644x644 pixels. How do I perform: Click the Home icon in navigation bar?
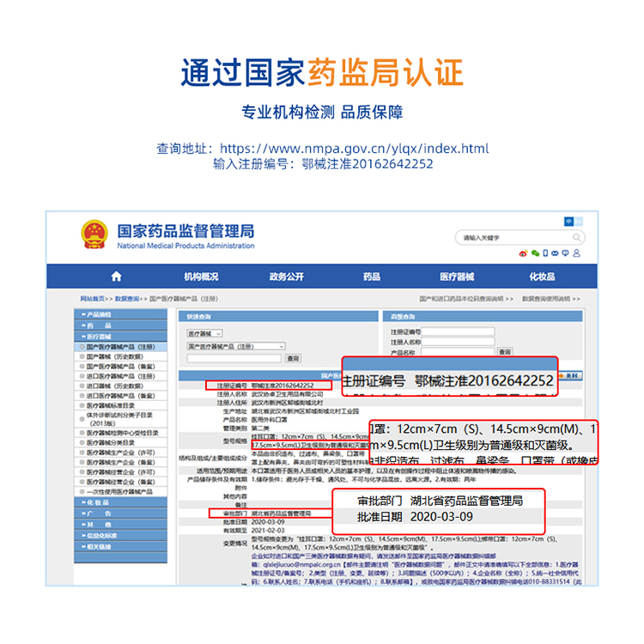[116, 276]
